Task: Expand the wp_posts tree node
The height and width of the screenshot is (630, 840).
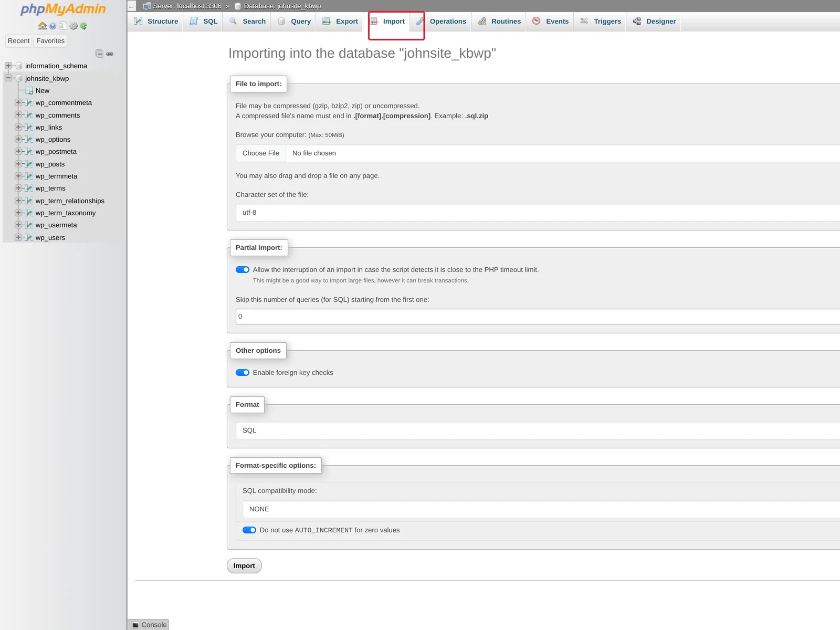Action: tap(18, 164)
